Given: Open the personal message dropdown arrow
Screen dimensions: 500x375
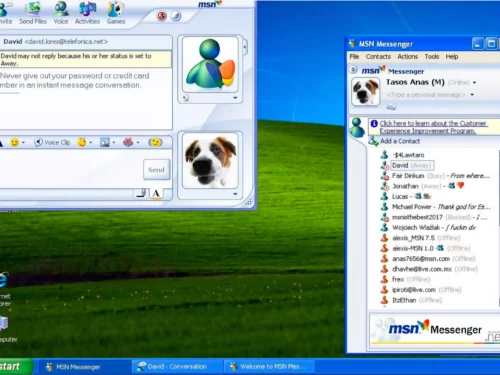Looking at the screenshot, I should click(472, 95).
